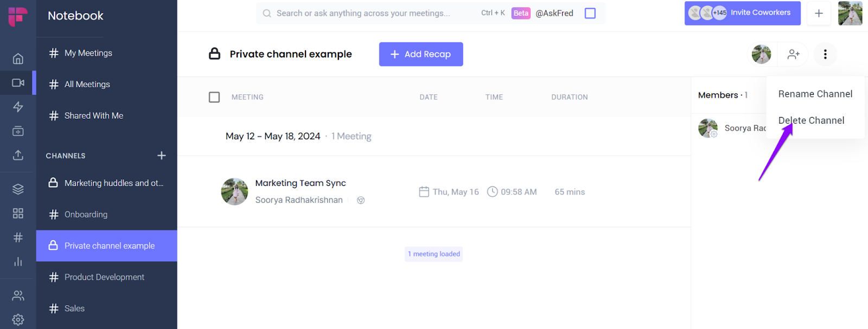This screenshot has height=329, width=868.
Task: Open the bar chart analytics icon
Action: (18, 262)
